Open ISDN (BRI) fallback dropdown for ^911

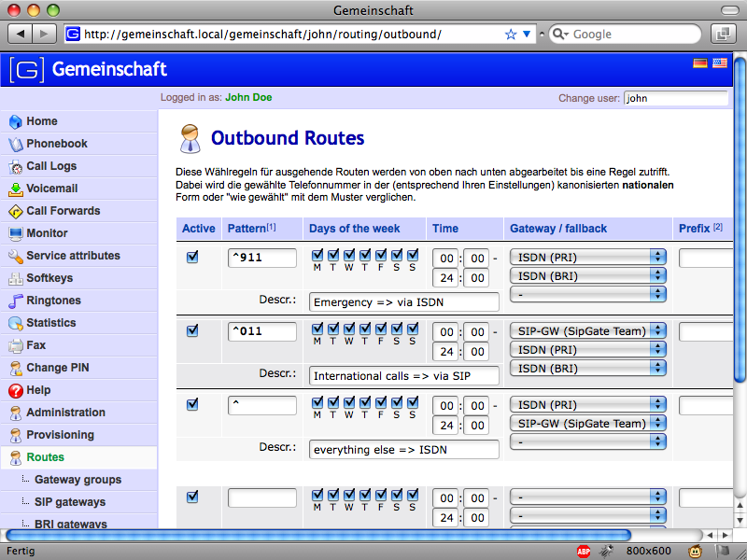tap(587, 275)
